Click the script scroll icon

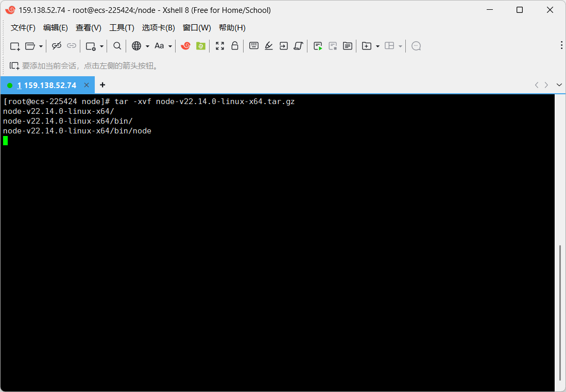pos(299,46)
